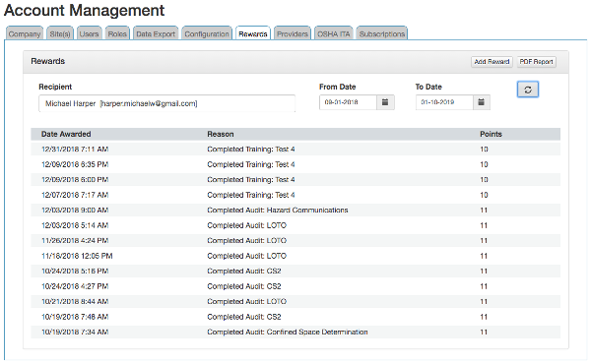Open the Users tab

coord(89,33)
